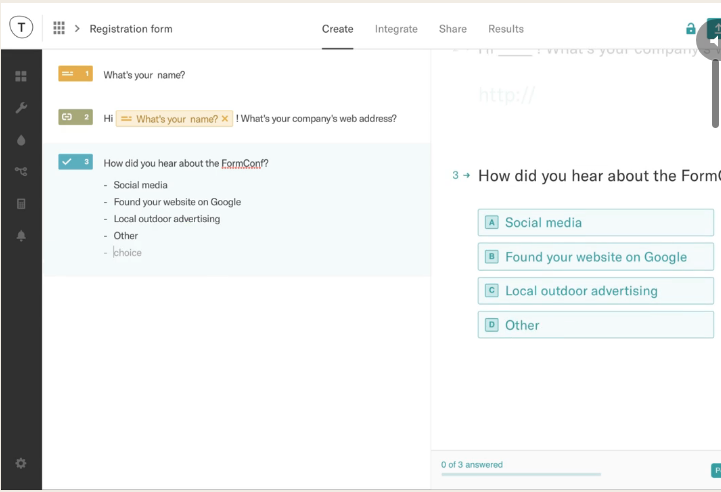Choose "Local outdoor advertising" in preview
721x492 pixels.
click(596, 291)
